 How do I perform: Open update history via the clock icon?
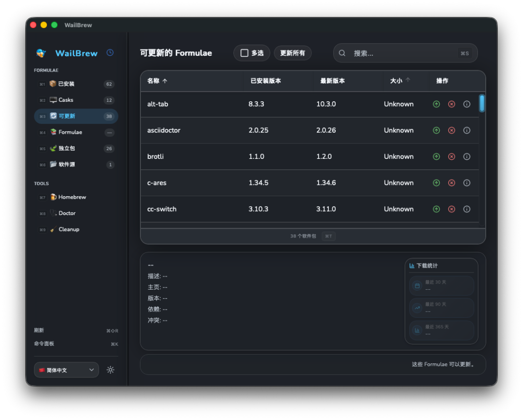click(x=109, y=53)
